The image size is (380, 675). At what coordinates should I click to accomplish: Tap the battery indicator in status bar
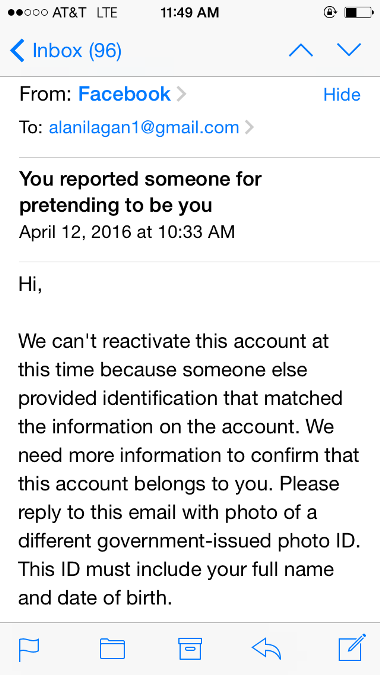[x=359, y=13]
